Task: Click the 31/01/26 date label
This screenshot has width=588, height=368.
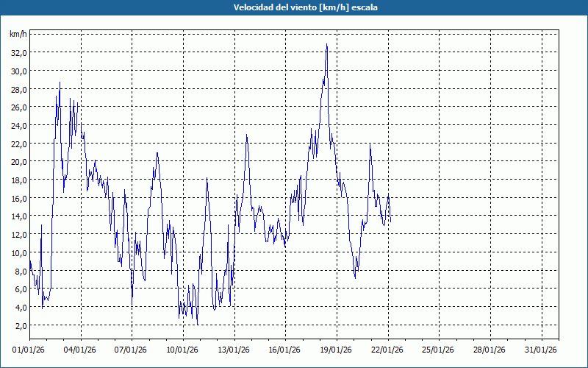Action: pos(542,350)
